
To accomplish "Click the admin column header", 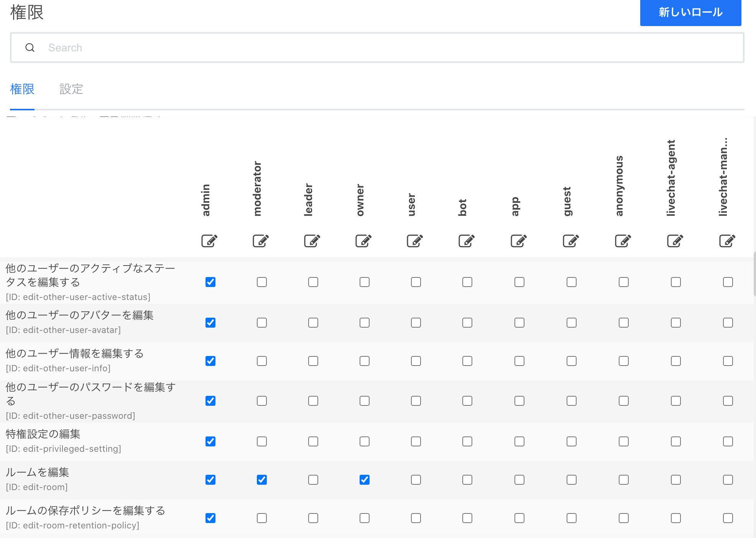I will click(x=206, y=200).
